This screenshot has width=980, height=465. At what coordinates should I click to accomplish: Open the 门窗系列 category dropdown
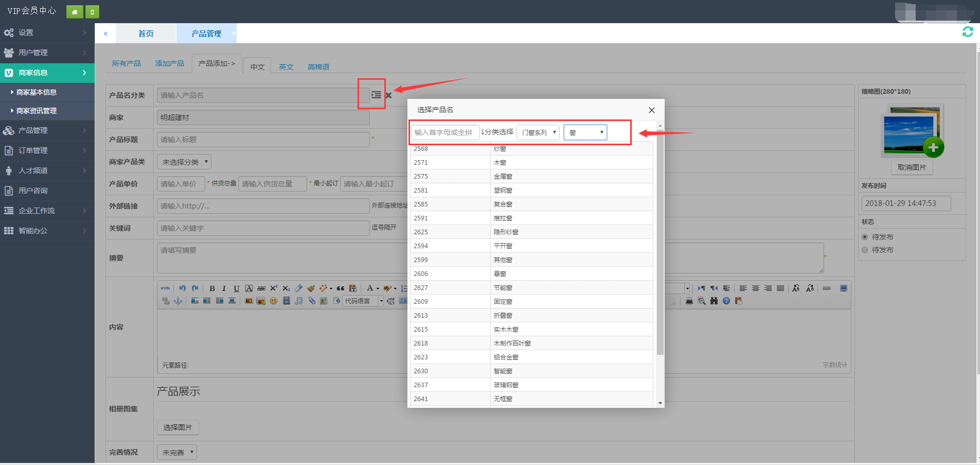click(x=538, y=132)
